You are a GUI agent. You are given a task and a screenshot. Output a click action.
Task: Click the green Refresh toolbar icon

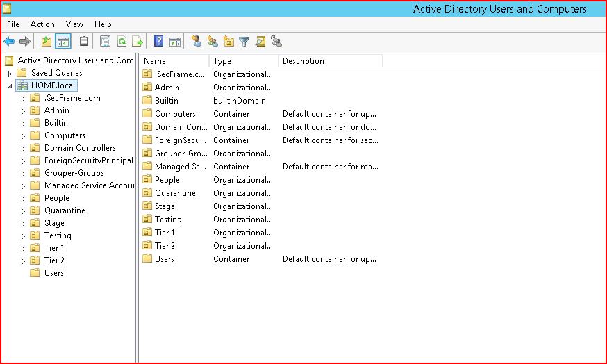(x=122, y=41)
